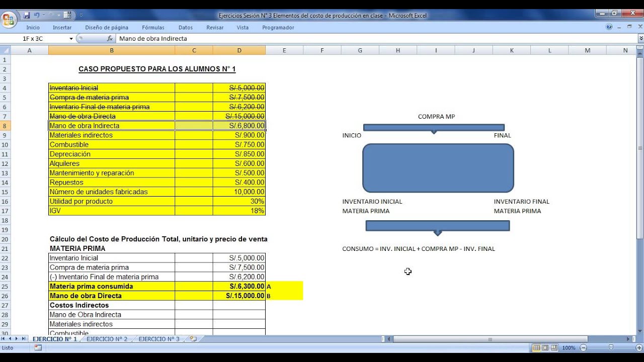Open the Programador ribbon tab
This screenshot has width=644, height=362.
(x=278, y=28)
